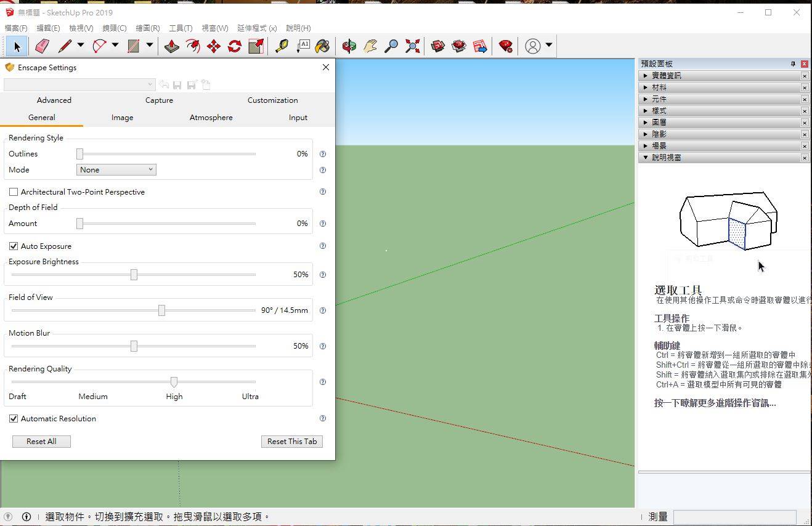812x526 pixels.
Task: Click the Zoom Extents tool
Action: click(x=412, y=46)
